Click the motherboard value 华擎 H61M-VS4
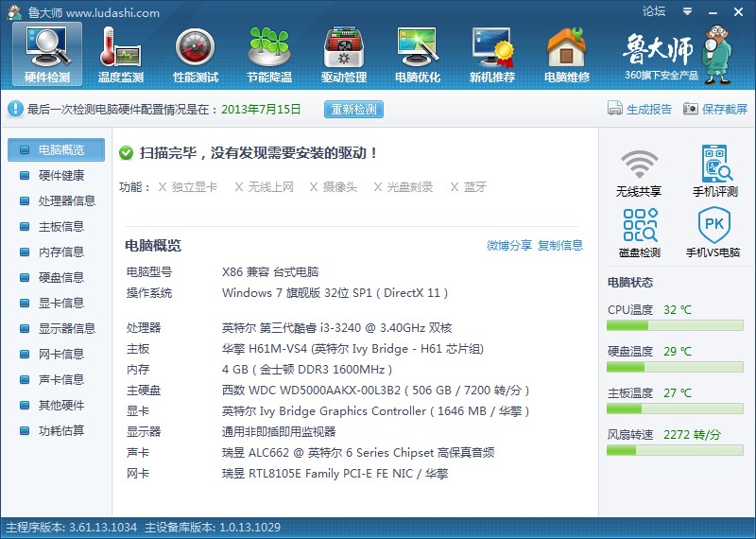Viewport: 756px width, 539px height. 352,349
